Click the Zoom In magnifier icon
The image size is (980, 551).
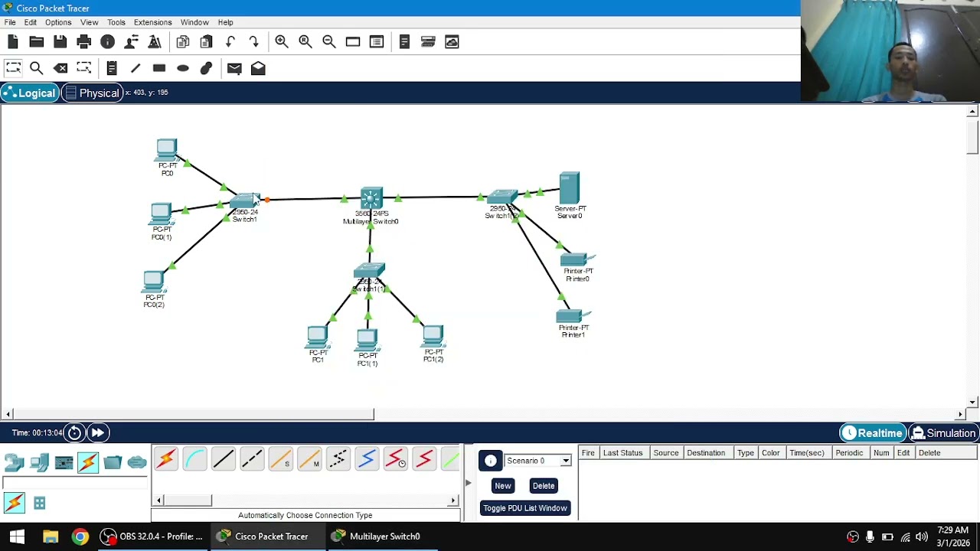pyautogui.click(x=282, y=42)
